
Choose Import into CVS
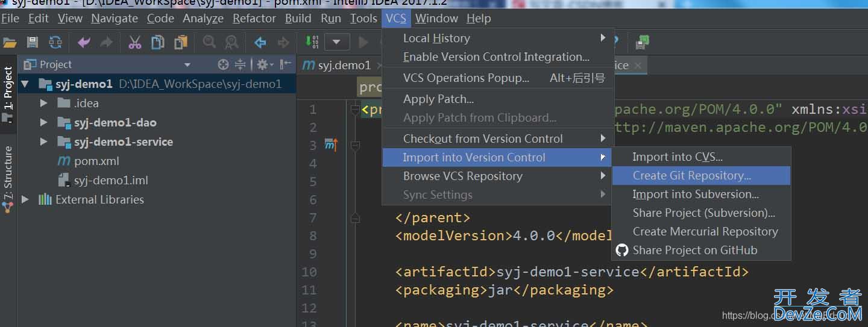701,157
